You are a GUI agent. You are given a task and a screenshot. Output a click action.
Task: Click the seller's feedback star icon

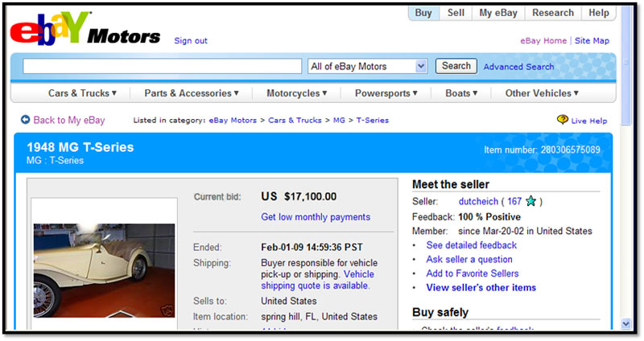click(530, 202)
